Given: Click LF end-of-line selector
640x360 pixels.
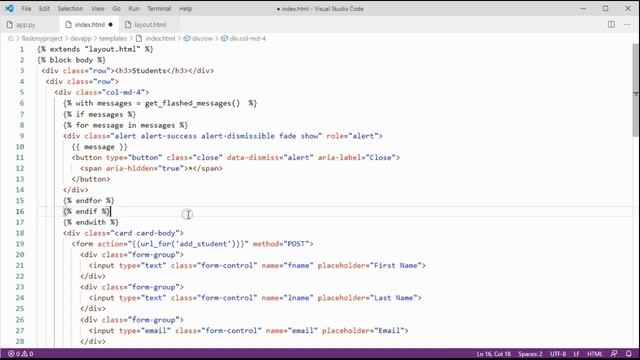Looking at the screenshot, I should point(576,354).
